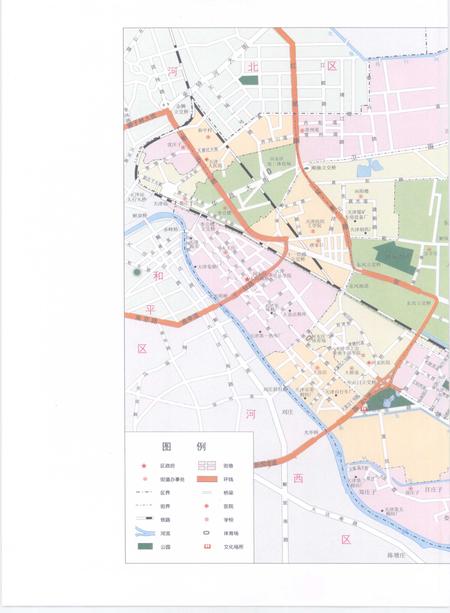Click the legend label 文化场所
Viewport: 450px width, 613px height.
pyautogui.click(x=233, y=547)
